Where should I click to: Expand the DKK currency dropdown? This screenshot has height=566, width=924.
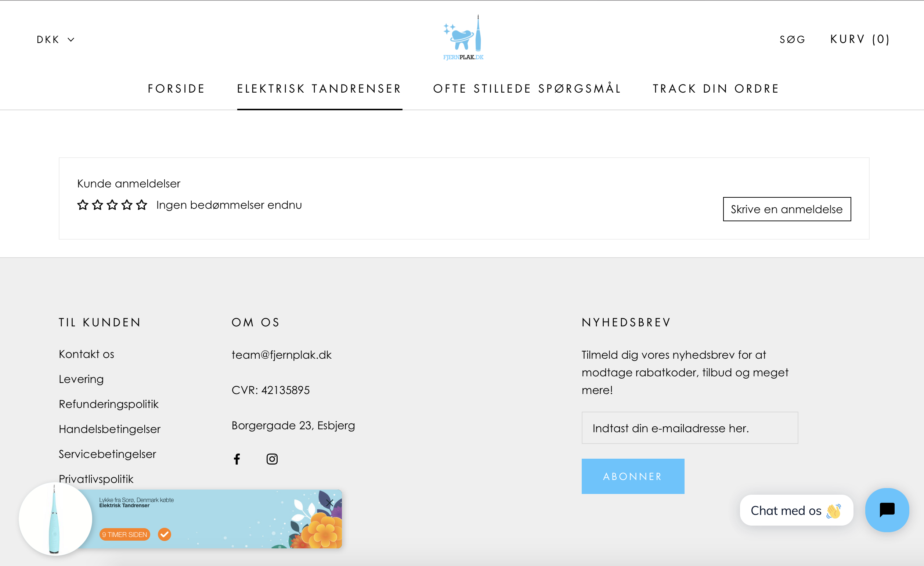[55, 39]
